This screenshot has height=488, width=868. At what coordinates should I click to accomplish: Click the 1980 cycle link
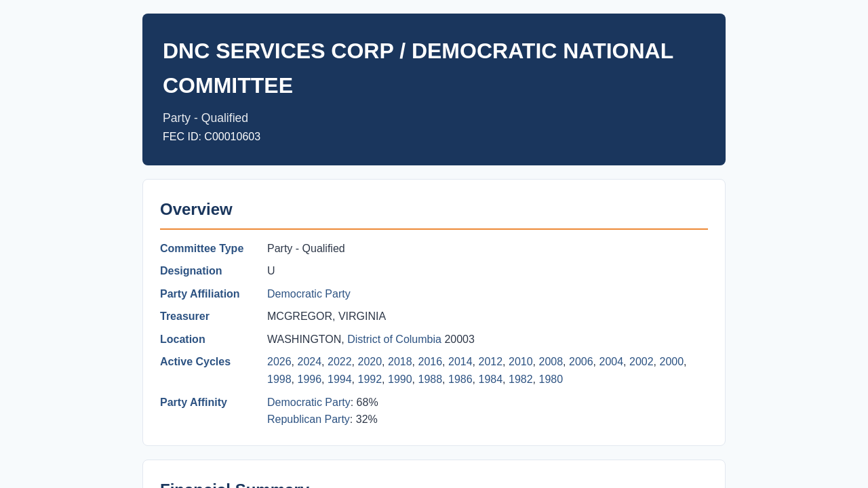pos(551,380)
